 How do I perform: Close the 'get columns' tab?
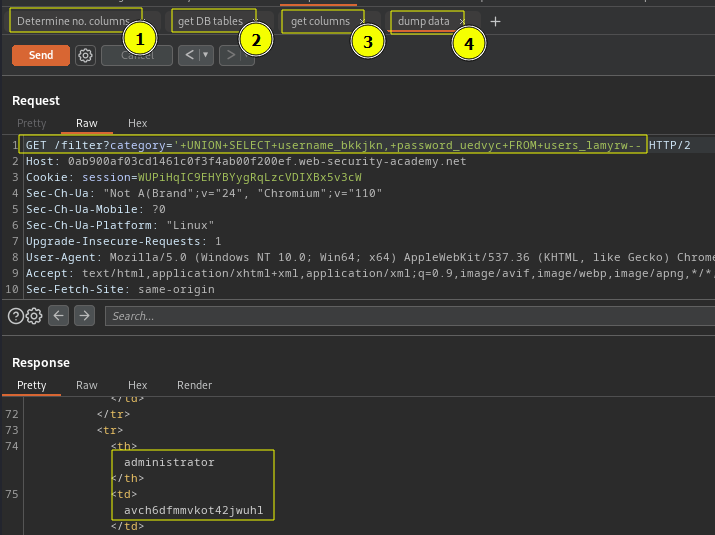[x=362, y=21]
